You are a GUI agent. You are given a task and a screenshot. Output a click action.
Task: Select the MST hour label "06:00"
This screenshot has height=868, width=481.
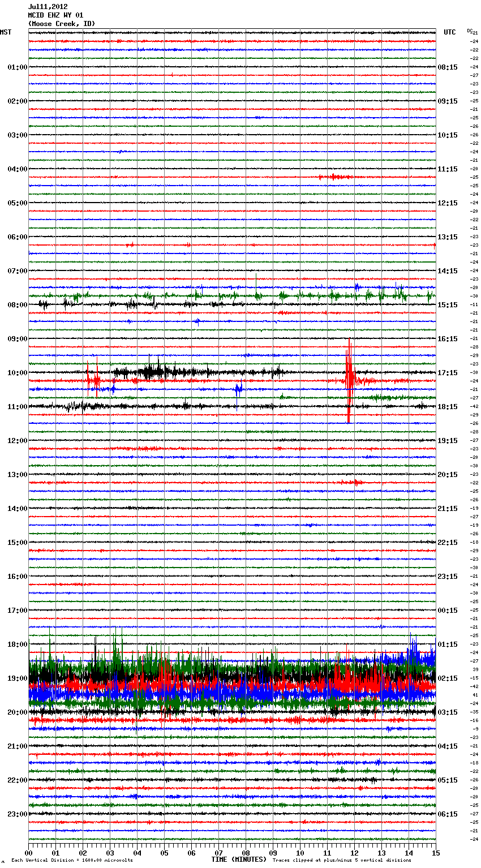(18, 237)
